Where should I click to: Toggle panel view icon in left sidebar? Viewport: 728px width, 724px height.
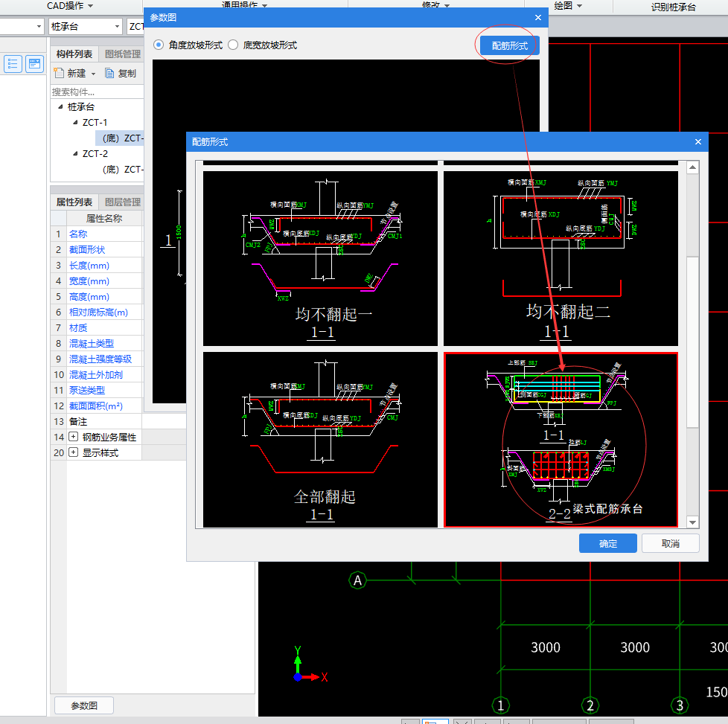35,63
